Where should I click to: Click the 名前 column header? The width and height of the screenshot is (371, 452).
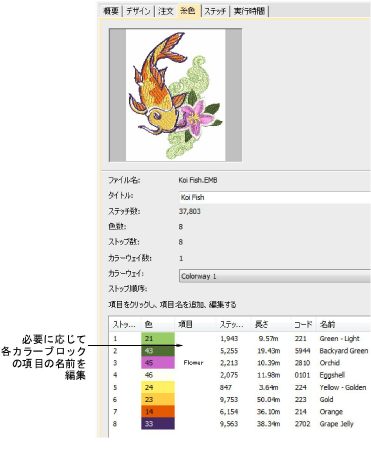(343, 324)
